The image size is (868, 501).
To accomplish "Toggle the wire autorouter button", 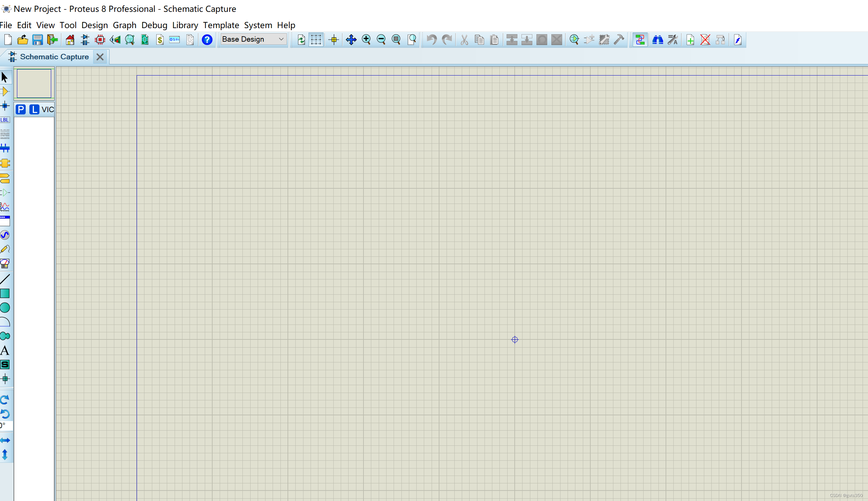I will coord(640,40).
